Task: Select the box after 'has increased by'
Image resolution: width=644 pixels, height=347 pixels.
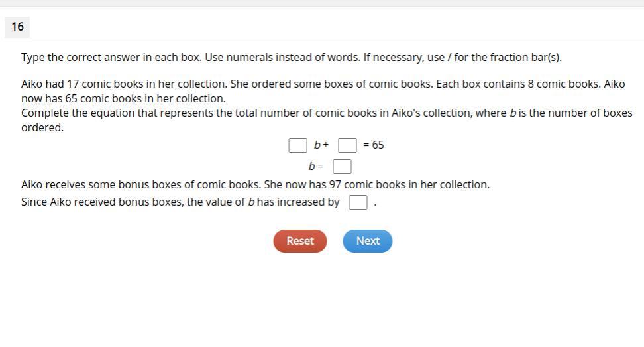Action: (x=358, y=202)
